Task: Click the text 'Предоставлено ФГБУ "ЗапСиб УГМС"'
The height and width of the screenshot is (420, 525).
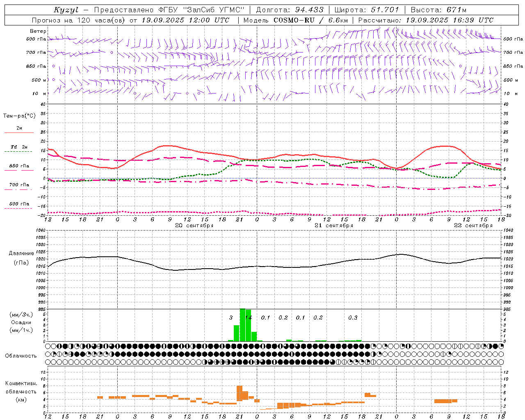Action: [x=169, y=10]
